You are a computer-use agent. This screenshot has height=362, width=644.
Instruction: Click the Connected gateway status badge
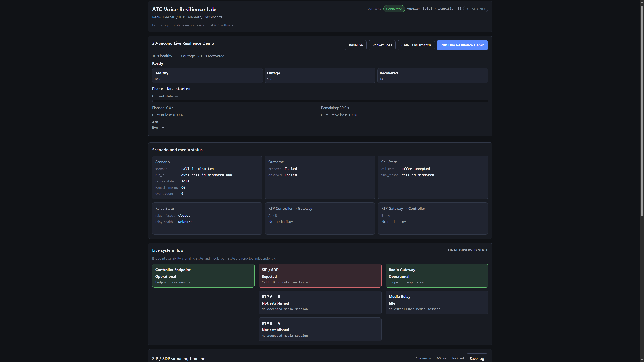pos(394,9)
